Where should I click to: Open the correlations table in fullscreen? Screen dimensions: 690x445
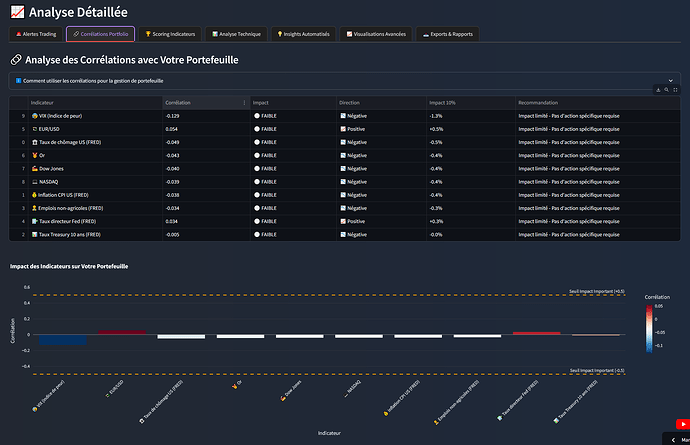pyautogui.click(x=675, y=90)
